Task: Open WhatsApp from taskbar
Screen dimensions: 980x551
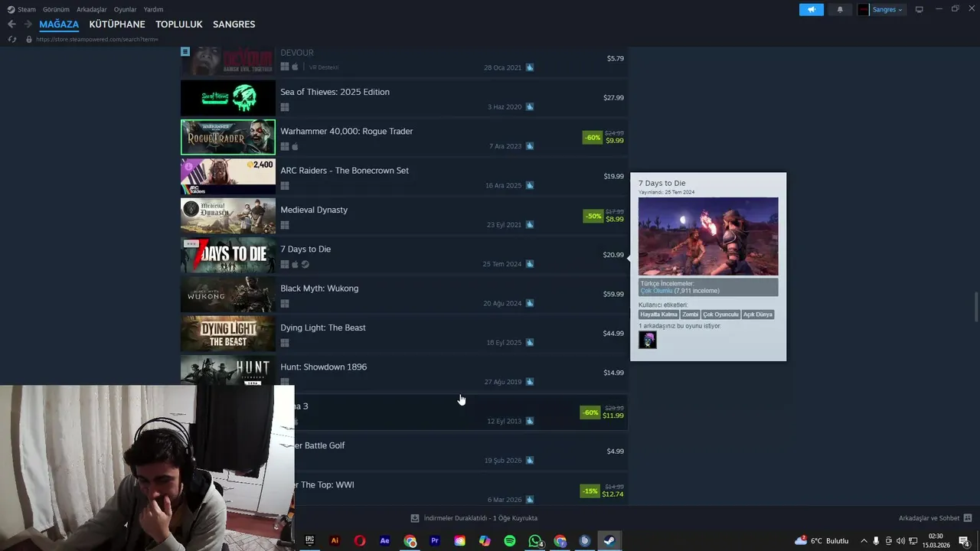Action: [535, 540]
